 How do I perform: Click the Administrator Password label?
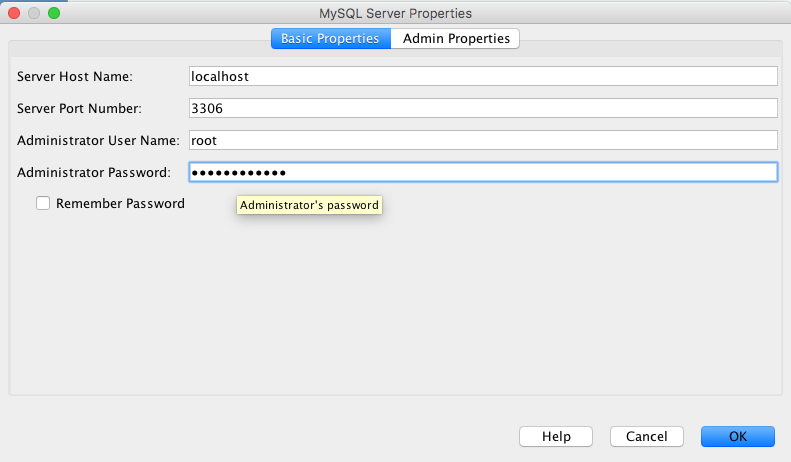point(94,172)
